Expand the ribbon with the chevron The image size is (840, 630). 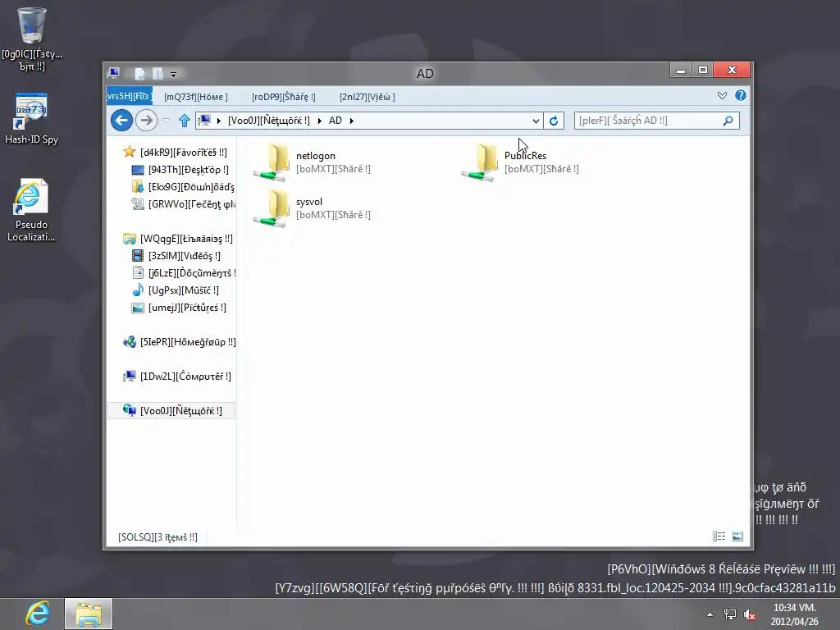click(x=722, y=95)
